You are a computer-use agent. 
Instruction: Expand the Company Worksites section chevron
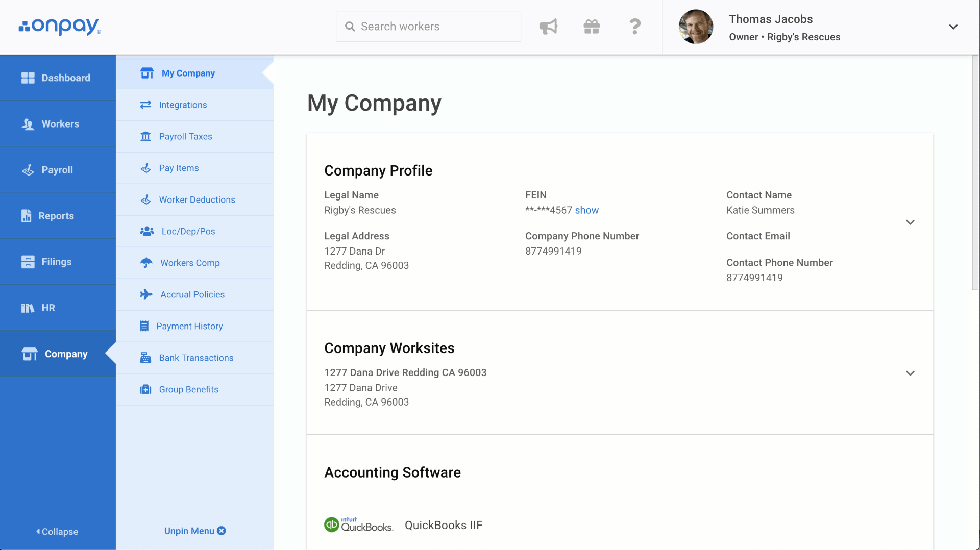[x=910, y=373]
